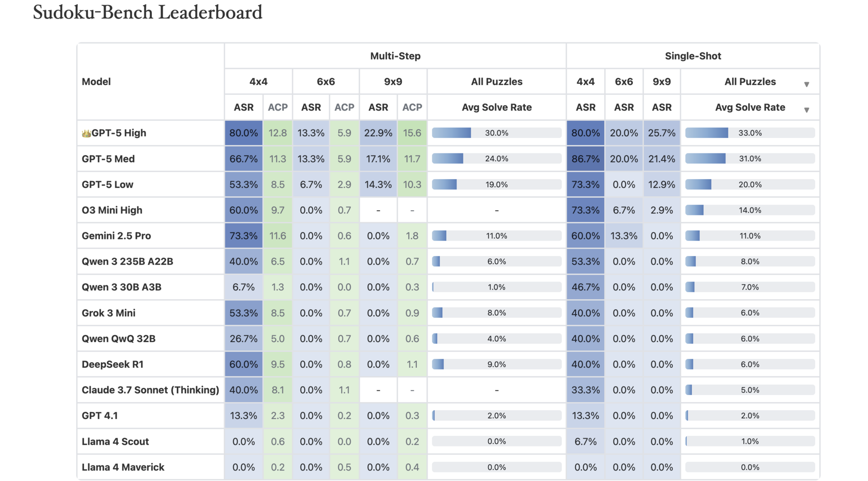Click Multi-Step 4x4 header
Image resolution: width=868 pixels, height=481 pixels.
[x=258, y=82]
